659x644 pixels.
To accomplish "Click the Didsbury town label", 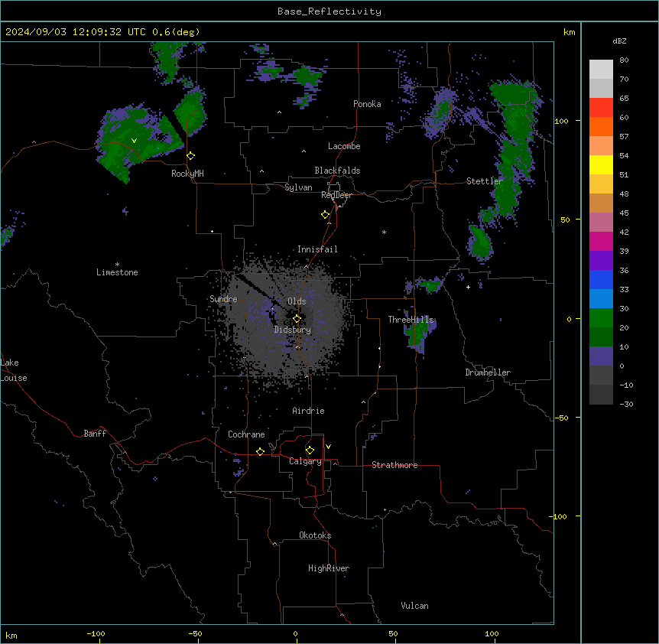I will coord(293,330).
